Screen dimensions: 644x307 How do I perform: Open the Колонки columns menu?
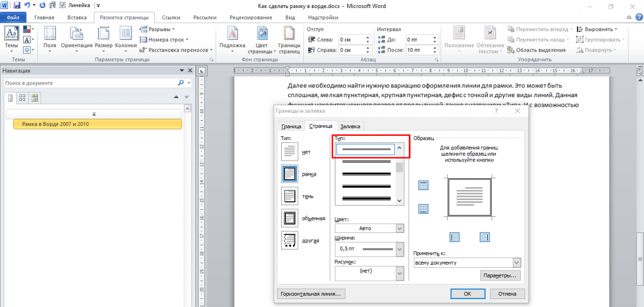pyautogui.click(x=126, y=38)
